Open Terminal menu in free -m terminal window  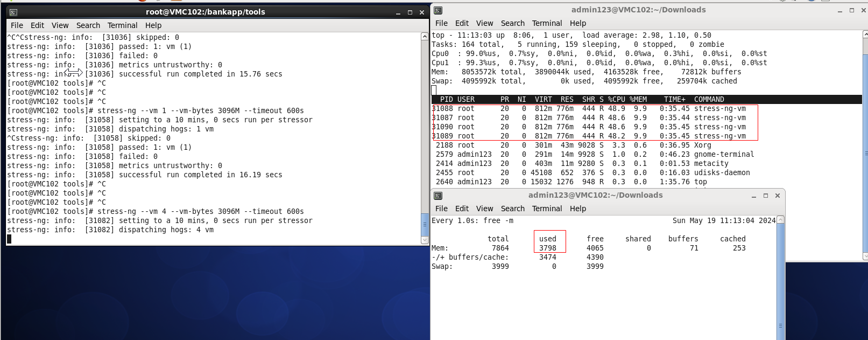[x=547, y=209]
